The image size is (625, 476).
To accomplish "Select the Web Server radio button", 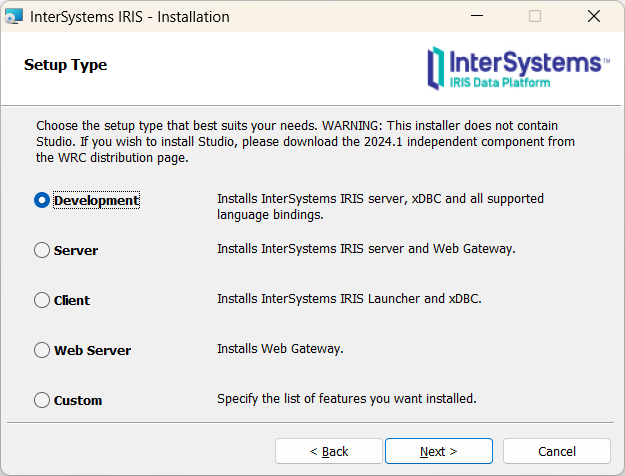I will (42, 350).
